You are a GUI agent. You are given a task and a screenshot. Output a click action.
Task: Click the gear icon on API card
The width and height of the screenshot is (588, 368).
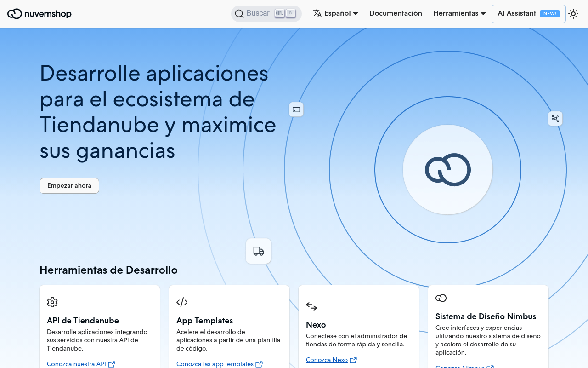[52, 302]
